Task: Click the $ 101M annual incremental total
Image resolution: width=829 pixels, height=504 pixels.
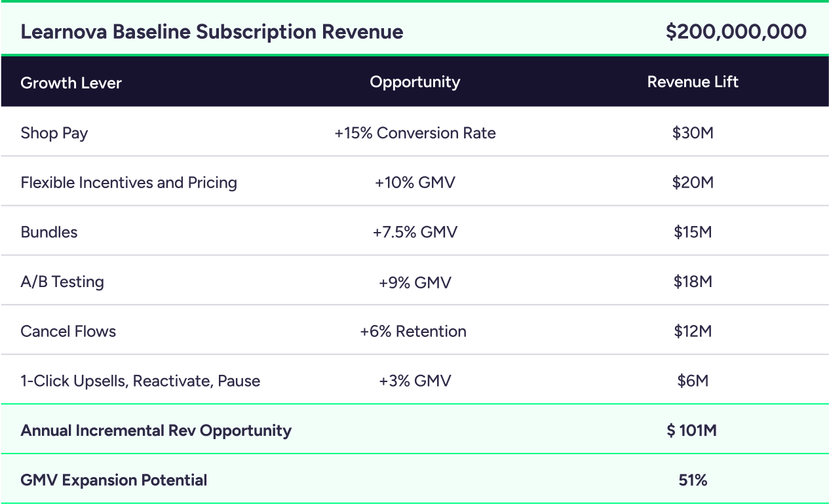Action: tap(693, 431)
